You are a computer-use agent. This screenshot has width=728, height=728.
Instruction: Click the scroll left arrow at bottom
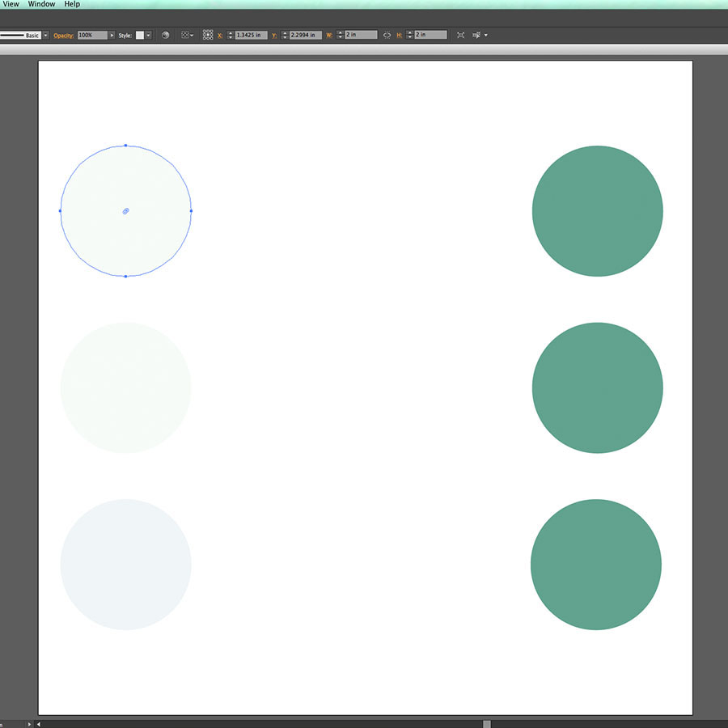click(x=39, y=724)
